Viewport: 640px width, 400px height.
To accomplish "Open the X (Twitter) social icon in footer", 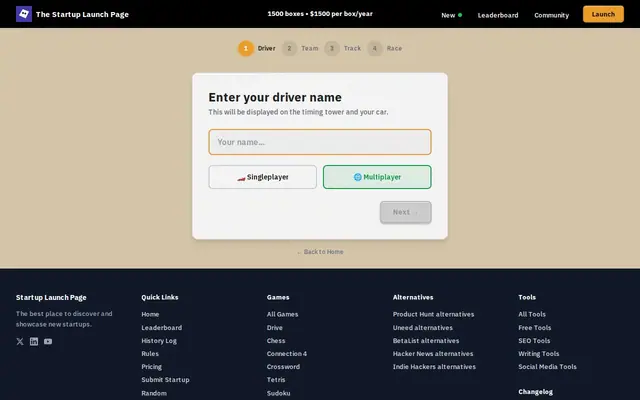I will [x=20, y=342].
